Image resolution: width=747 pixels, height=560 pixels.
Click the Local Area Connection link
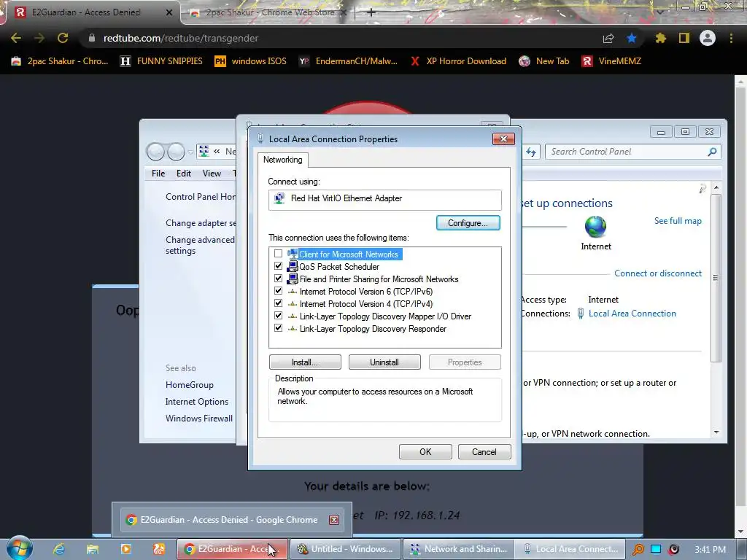click(632, 314)
